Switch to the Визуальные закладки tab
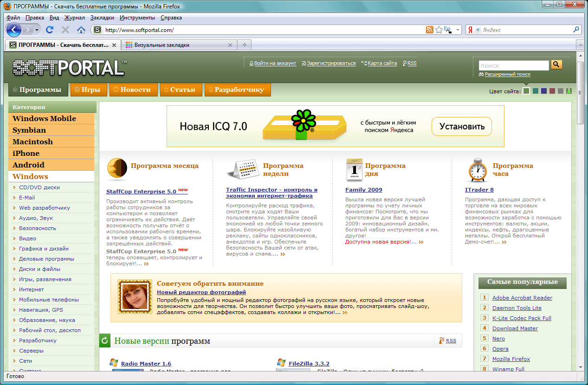 click(180, 45)
